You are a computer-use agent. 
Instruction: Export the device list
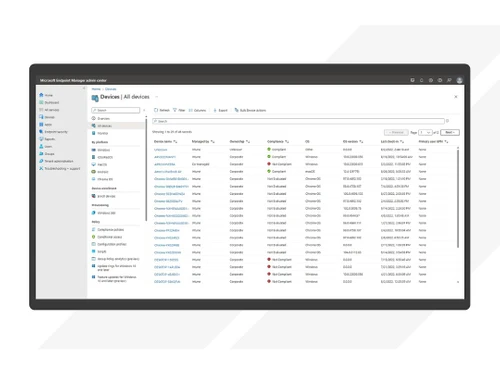pyautogui.click(x=221, y=110)
